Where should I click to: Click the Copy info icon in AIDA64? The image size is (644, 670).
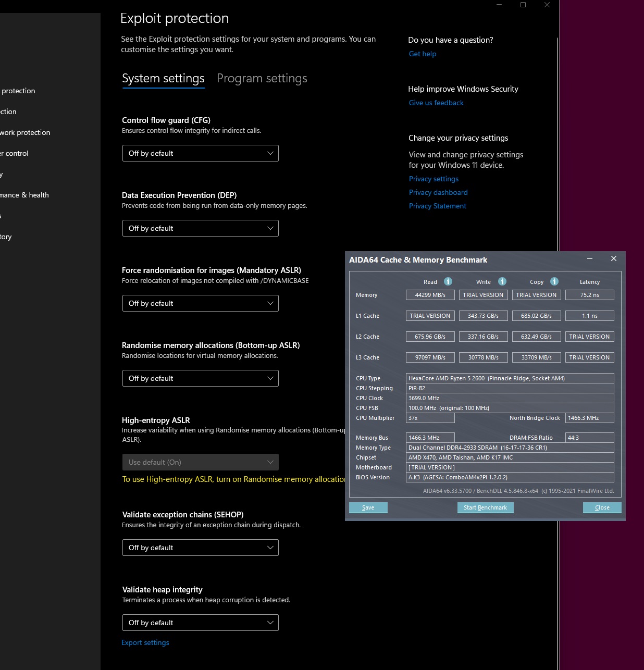[x=554, y=281]
